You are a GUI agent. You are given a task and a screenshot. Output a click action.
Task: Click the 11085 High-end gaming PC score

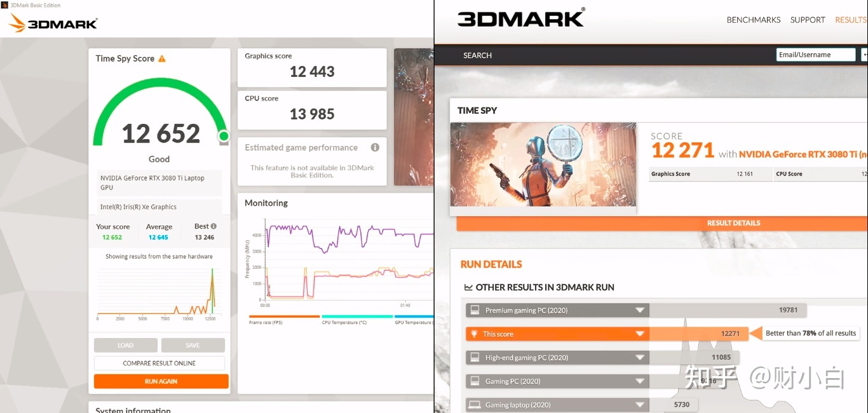(x=721, y=357)
